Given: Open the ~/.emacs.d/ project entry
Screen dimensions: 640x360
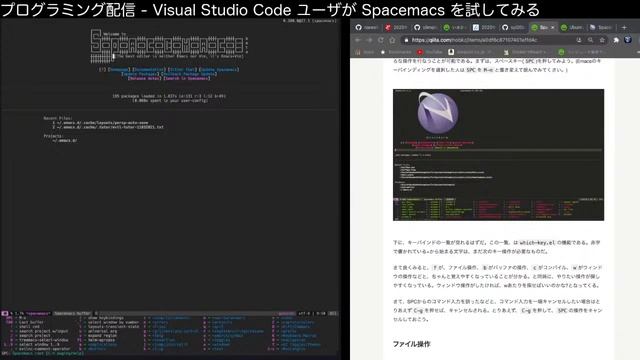Looking at the screenshot, I should [x=64, y=140].
